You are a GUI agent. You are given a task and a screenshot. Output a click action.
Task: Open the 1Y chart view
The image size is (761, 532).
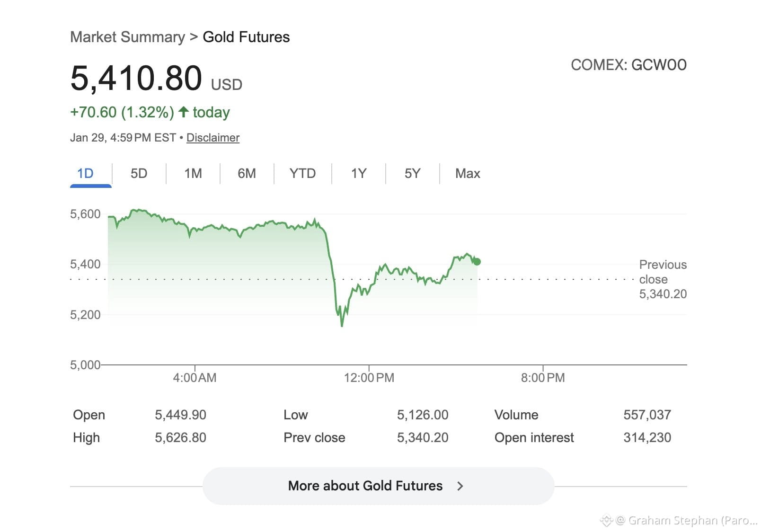[359, 174]
